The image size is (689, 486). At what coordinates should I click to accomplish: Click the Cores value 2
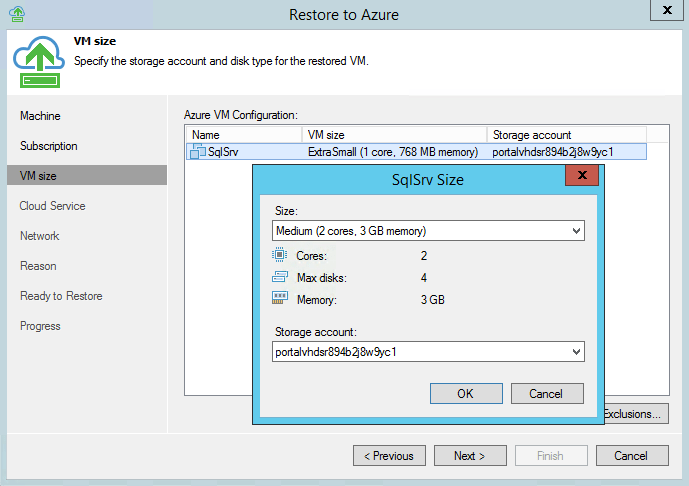(x=424, y=256)
